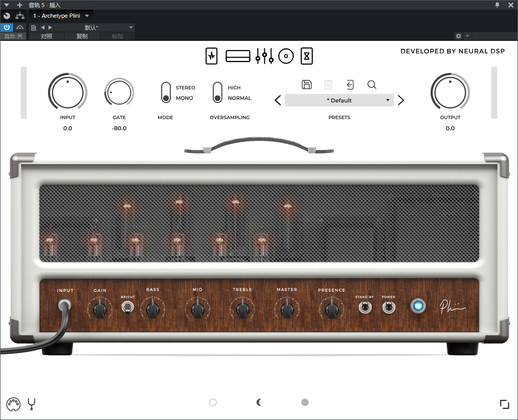
Task: Adjust the OUTPUT level knob
Action: tap(450, 92)
